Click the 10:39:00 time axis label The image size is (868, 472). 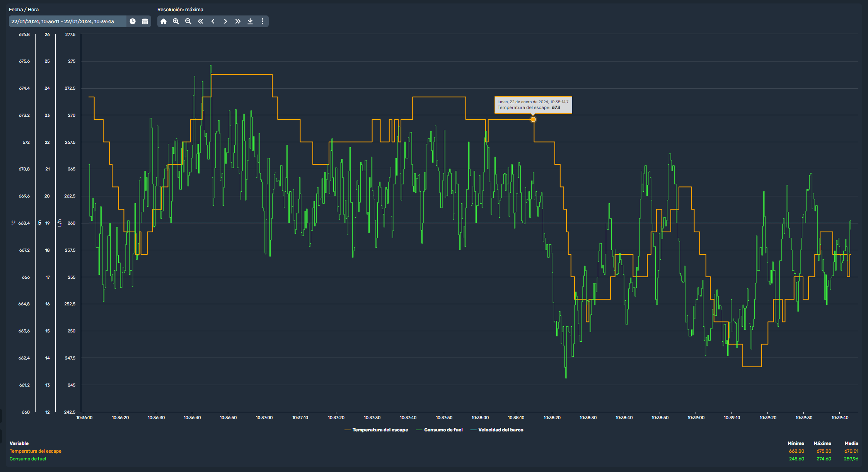click(x=696, y=417)
